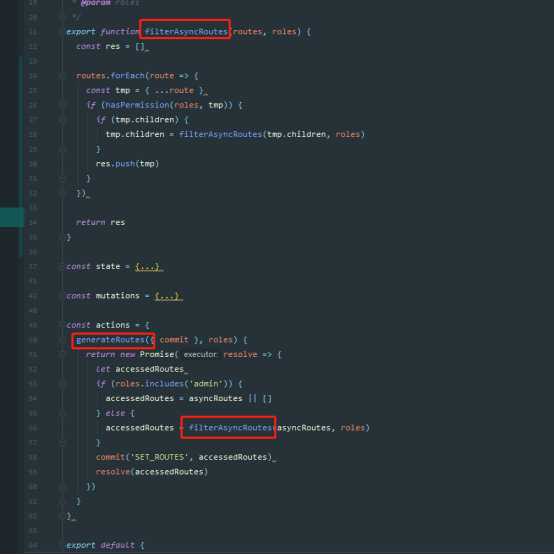Screen dimensions: 554x555
Task: Click the @param doc comment tag
Action: [95, 3]
